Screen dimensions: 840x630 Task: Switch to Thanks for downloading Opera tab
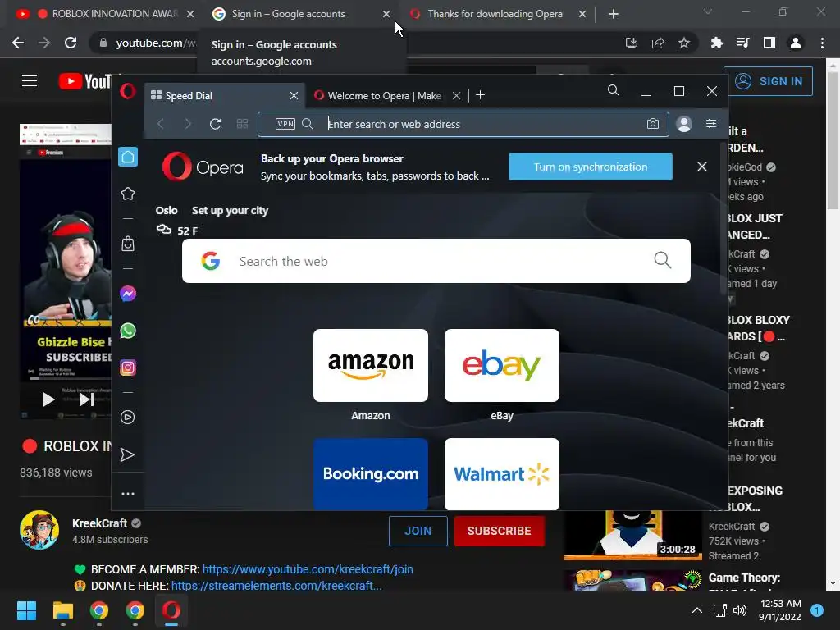495,14
